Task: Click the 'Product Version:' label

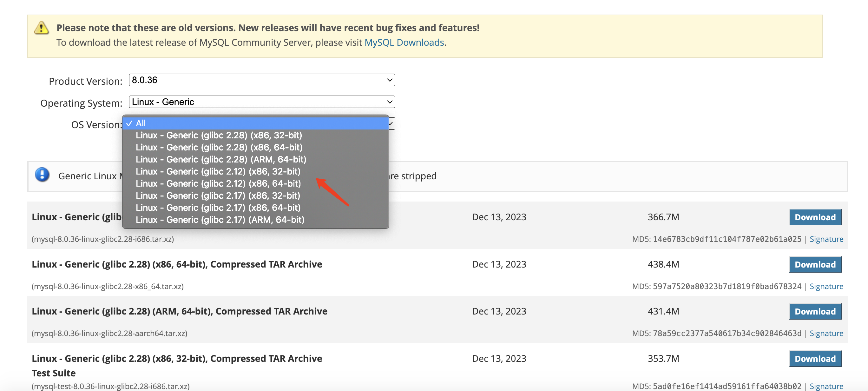Action: coord(86,81)
